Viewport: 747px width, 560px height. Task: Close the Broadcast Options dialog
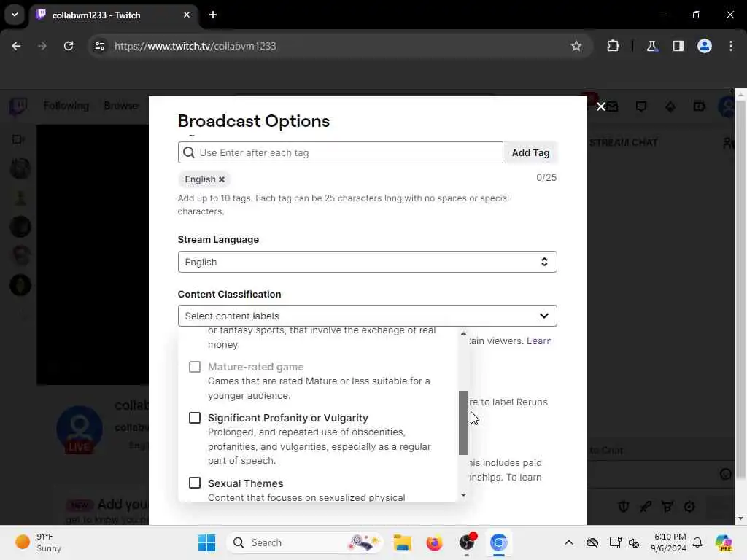coord(601,106)
